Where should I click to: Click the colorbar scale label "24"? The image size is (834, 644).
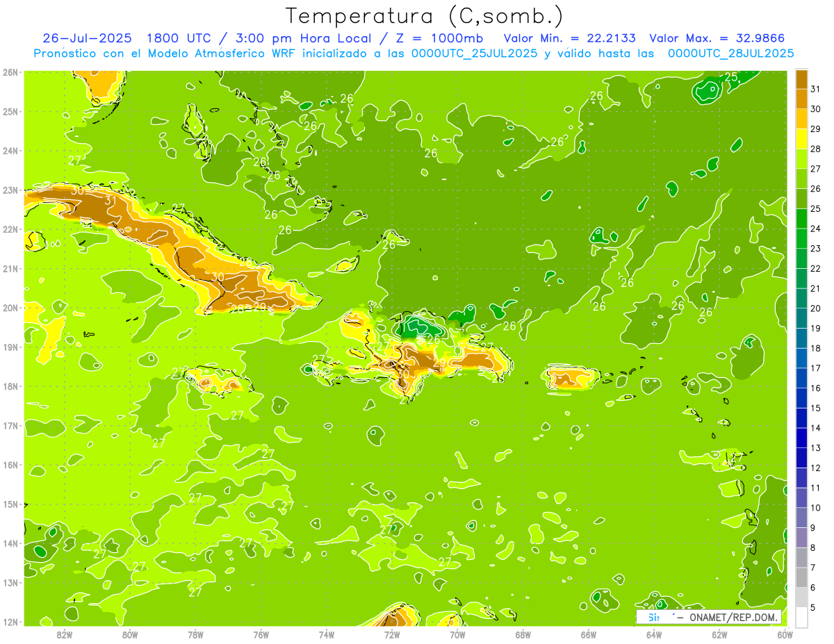point(816,229)
